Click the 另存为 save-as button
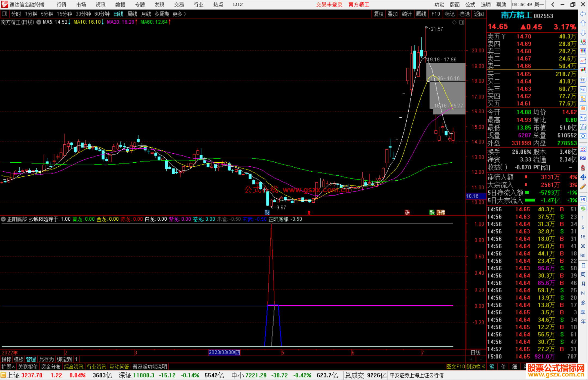 point(46,359)
